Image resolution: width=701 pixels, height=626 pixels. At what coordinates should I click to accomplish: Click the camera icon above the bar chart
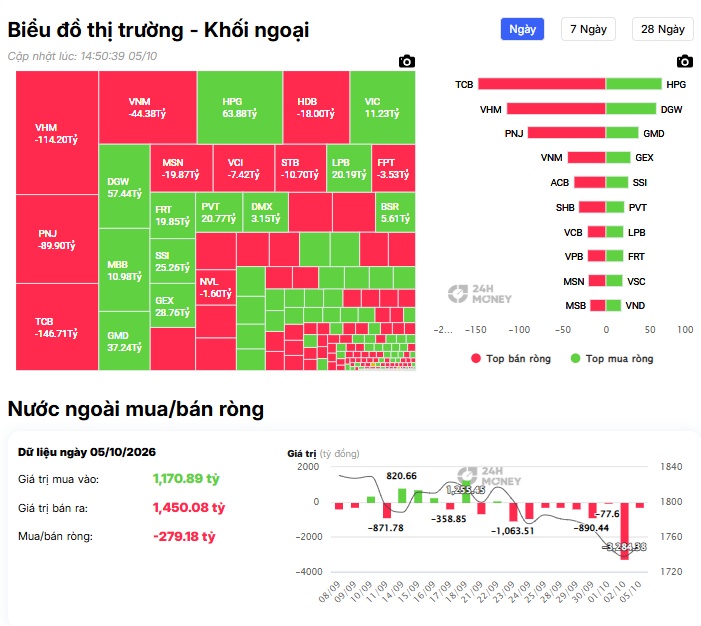(x=684, y=61)
